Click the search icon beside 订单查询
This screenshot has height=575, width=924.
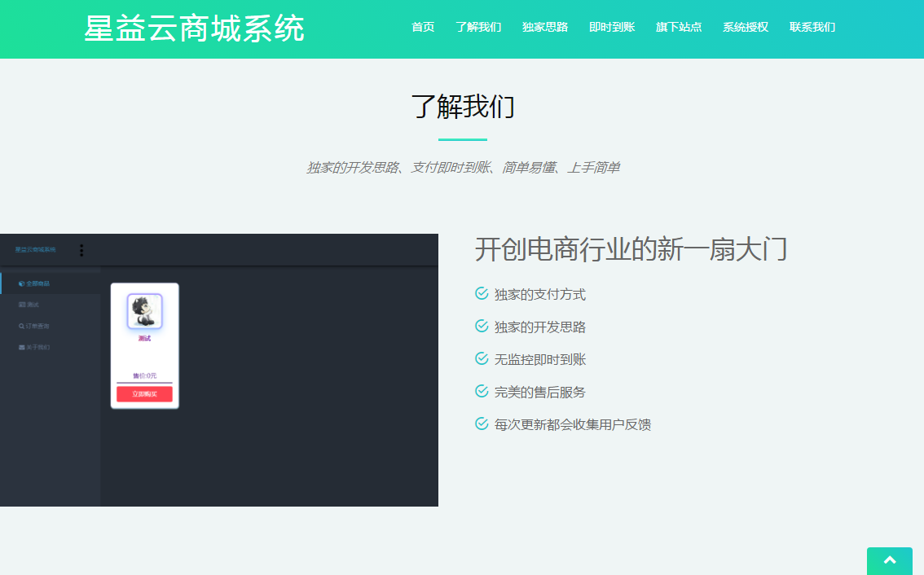click(x=21, y=325)
